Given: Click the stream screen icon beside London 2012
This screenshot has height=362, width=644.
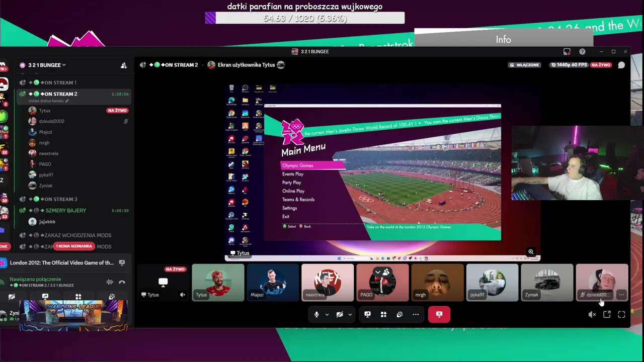Looking at the screenshot, I should click(x=122, y=262).
